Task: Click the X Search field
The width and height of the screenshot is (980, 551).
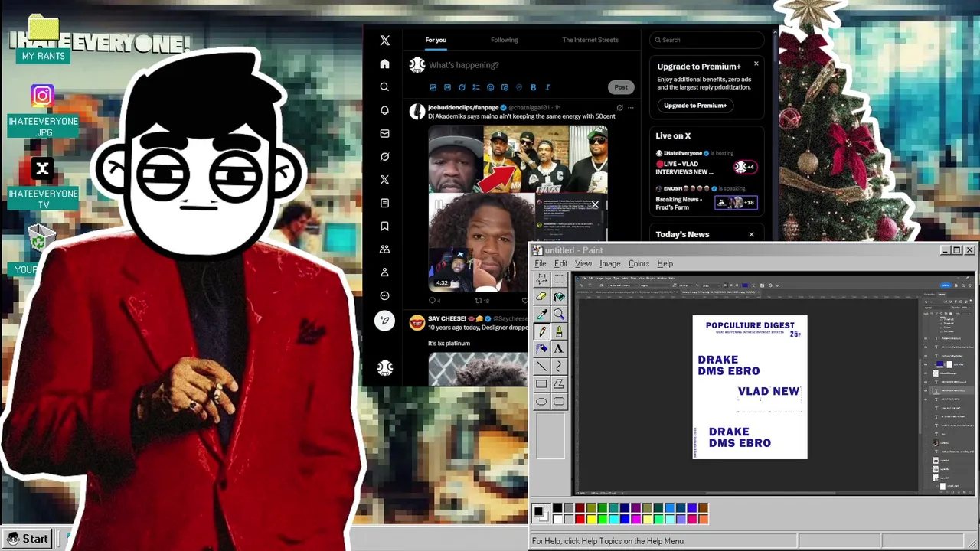Action: pos(707,40)
